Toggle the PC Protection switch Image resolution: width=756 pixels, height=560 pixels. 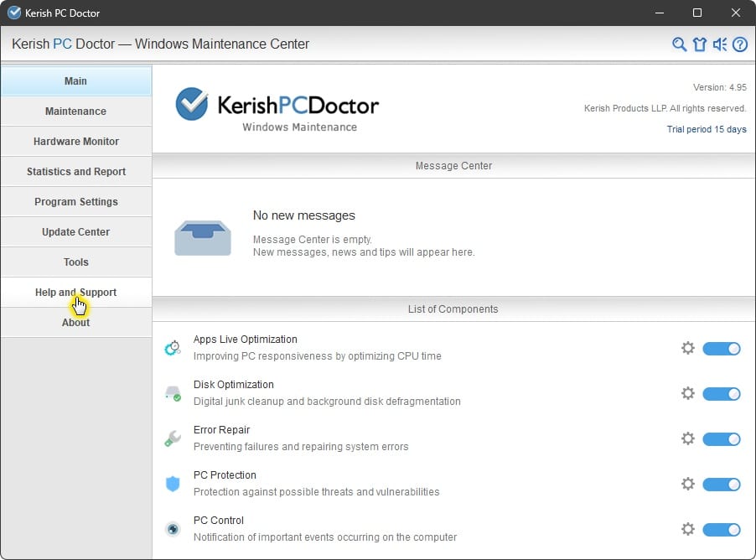(722, 485)
